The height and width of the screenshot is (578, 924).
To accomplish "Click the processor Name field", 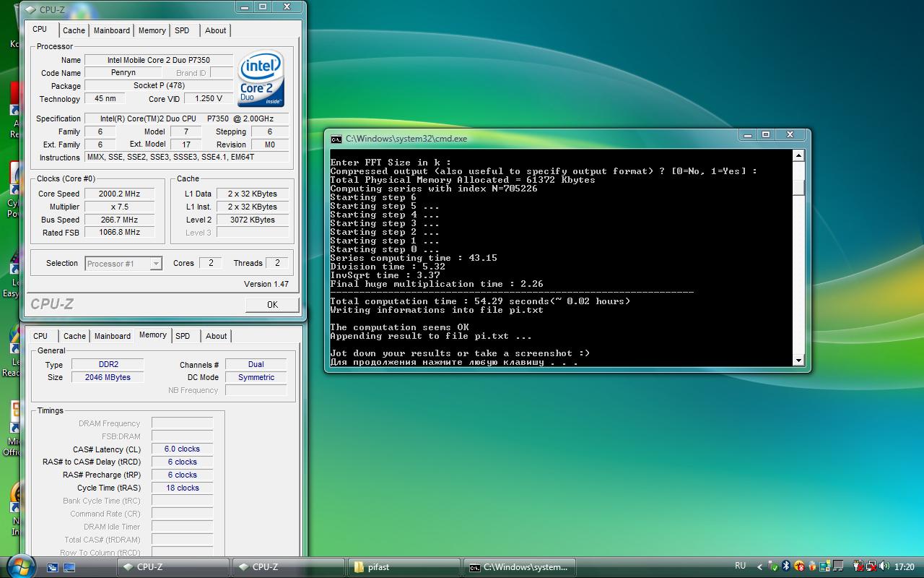I will point(159,60).
